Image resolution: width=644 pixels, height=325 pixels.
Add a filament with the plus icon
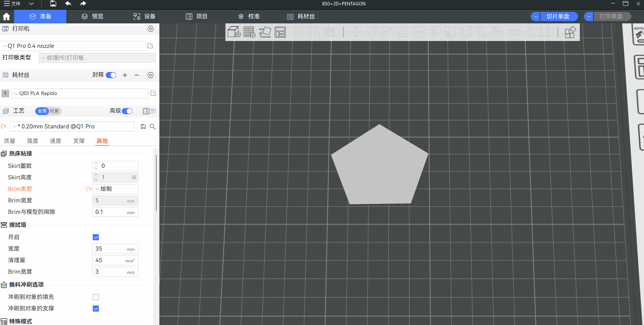(125, 75)
